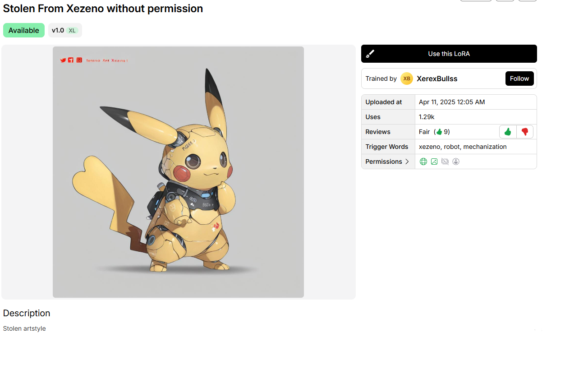Click the crossed-out gray permission icon
The height and width of the screenshot is (374, 588).
point(445,162)
